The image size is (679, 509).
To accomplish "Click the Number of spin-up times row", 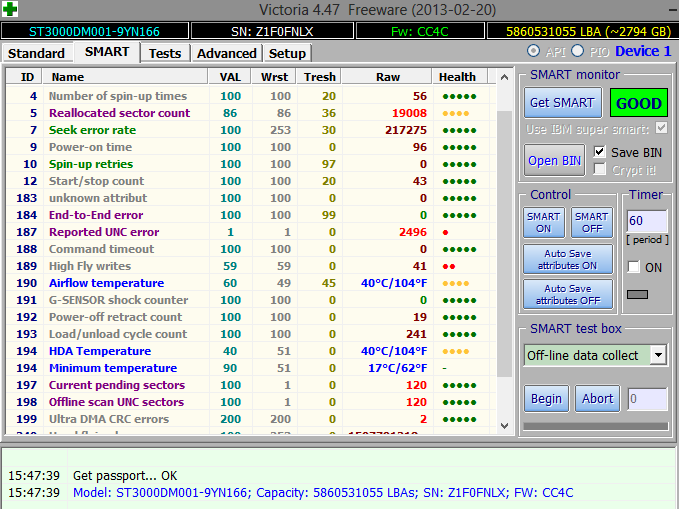I will point(251,96).
